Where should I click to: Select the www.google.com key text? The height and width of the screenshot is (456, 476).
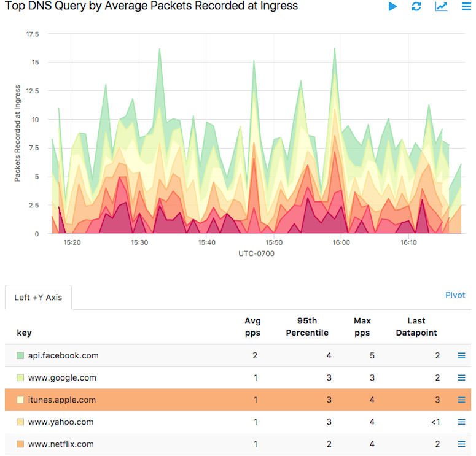[x=62, y=377]
